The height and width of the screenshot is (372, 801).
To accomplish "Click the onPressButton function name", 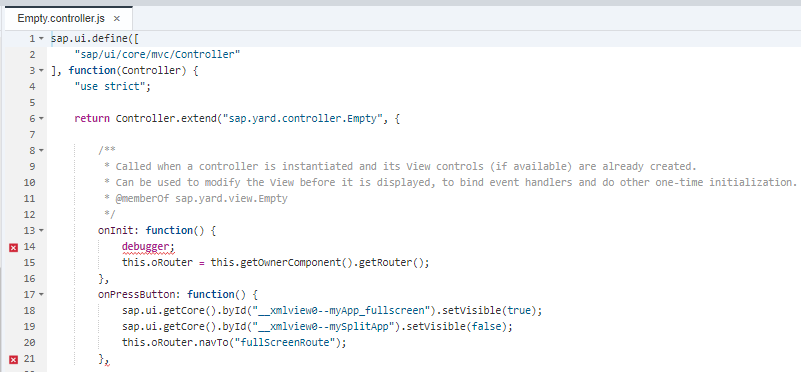I will pos(136,294).
